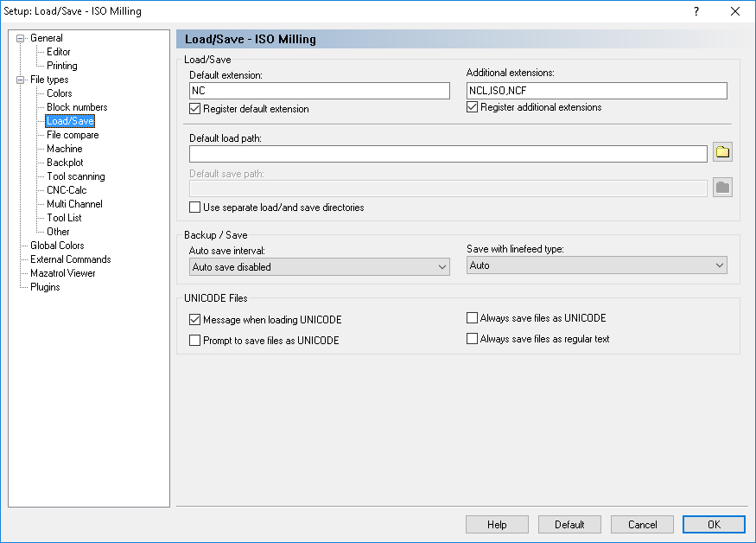The height and width of the screenshot is (543, 756).
Task: Open Global Colors settings
Action: tap(57, 246)
